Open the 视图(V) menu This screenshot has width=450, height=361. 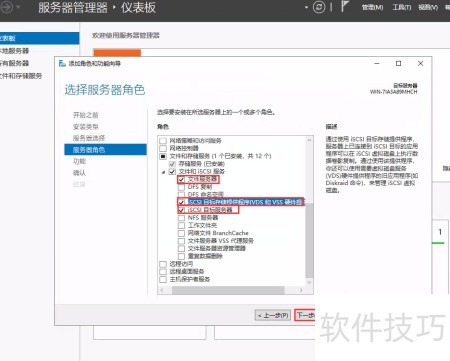[x=428, y=7]
